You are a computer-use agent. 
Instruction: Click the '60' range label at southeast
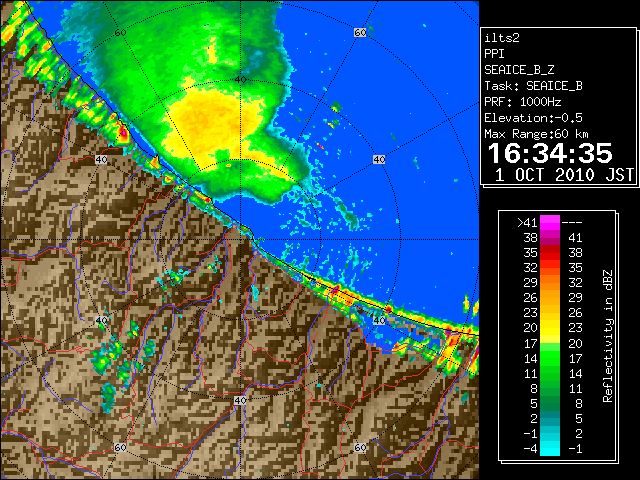(360, 448)
